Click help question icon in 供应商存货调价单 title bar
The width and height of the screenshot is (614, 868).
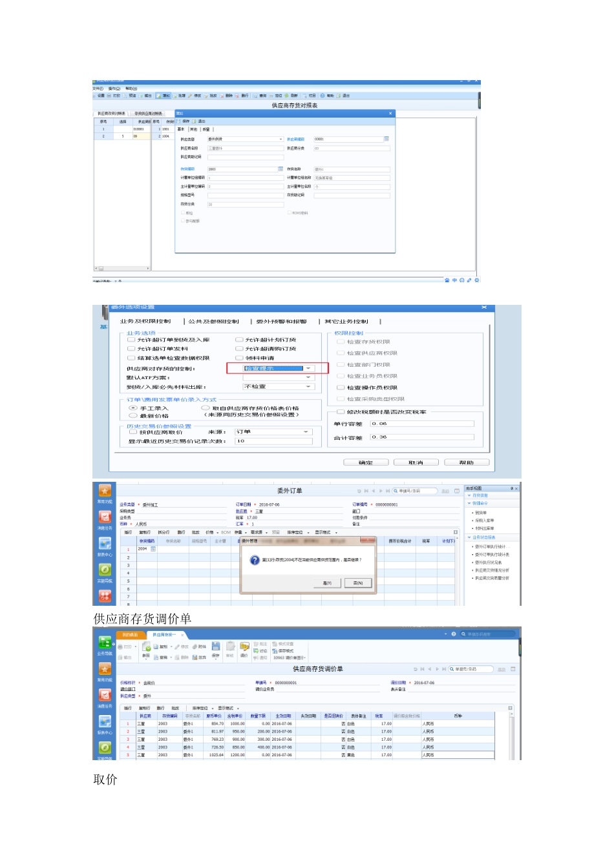[454, 634]
